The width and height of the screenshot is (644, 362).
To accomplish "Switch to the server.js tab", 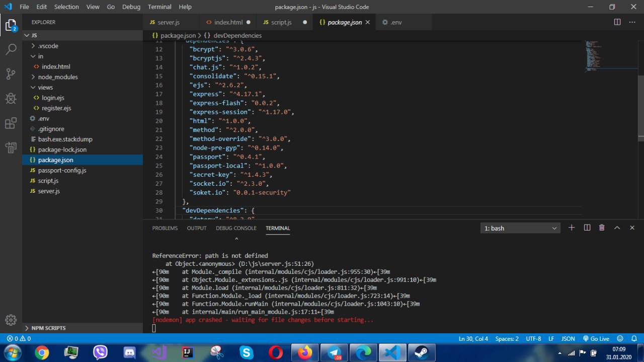I will (x=171, y=22).
